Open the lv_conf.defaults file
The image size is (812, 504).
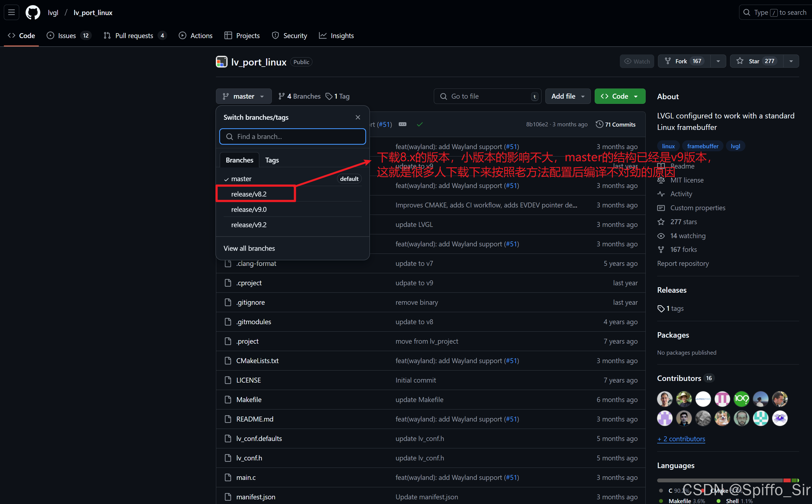(259, 438)
